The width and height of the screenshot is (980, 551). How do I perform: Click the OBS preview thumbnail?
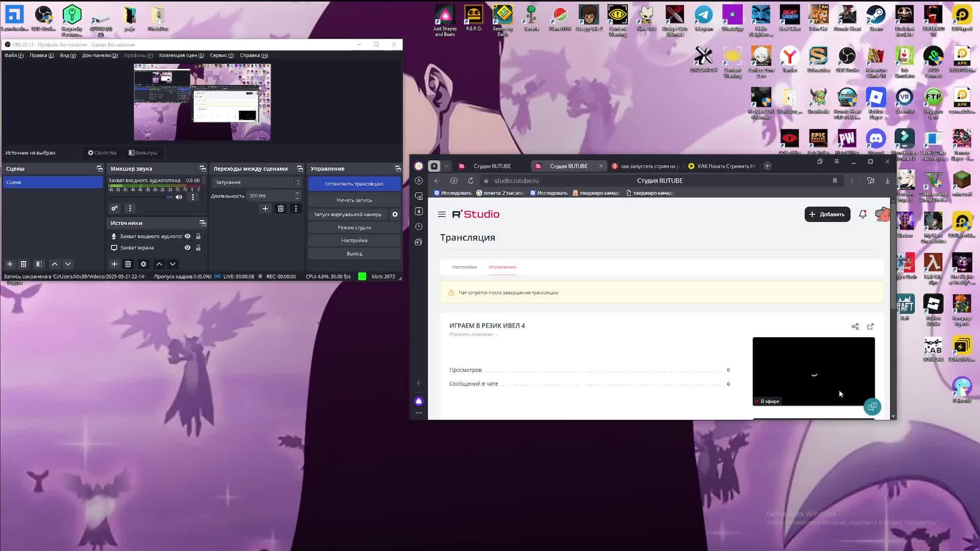click(202, 102)
